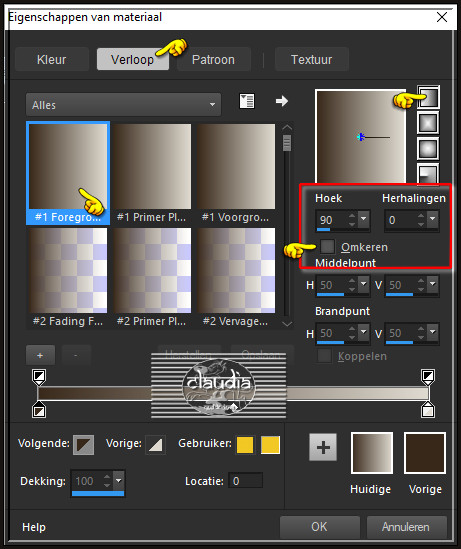Viewport: 461px width, 549px height.
Task: Select the linear gradient style icon
Action: (428, 97)
